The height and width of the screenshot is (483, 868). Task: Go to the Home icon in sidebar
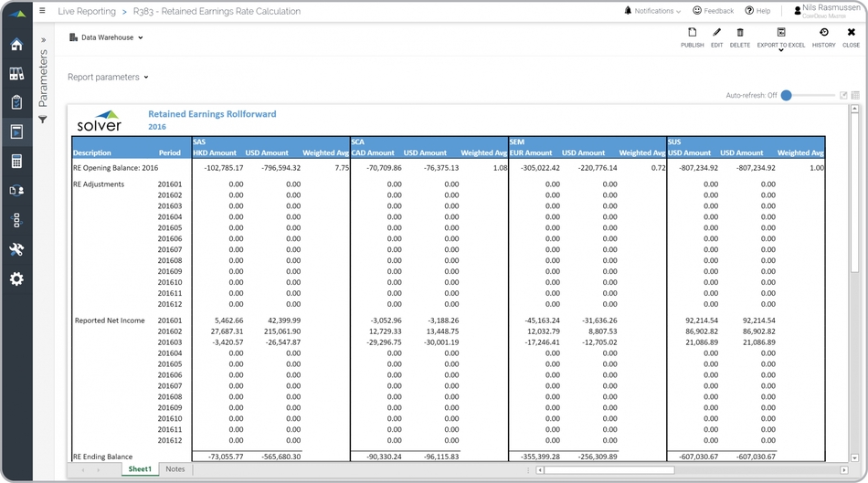(16, 45)
